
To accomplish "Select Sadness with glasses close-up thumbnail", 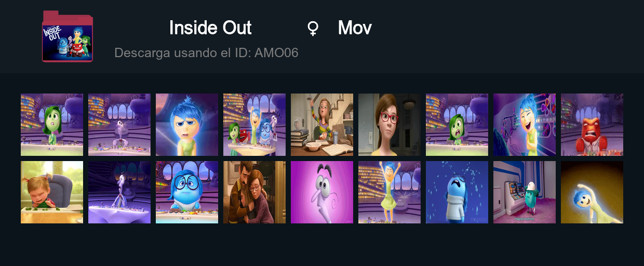I will [x=187, y=192].
